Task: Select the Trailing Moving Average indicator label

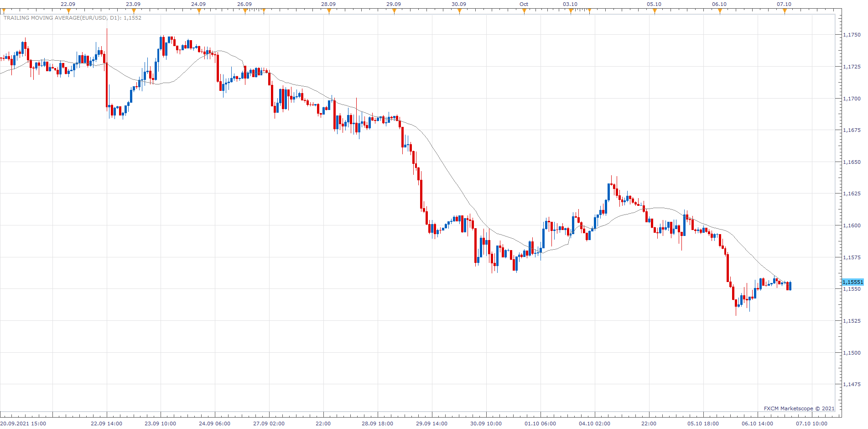Action: [x=73, y=18]
